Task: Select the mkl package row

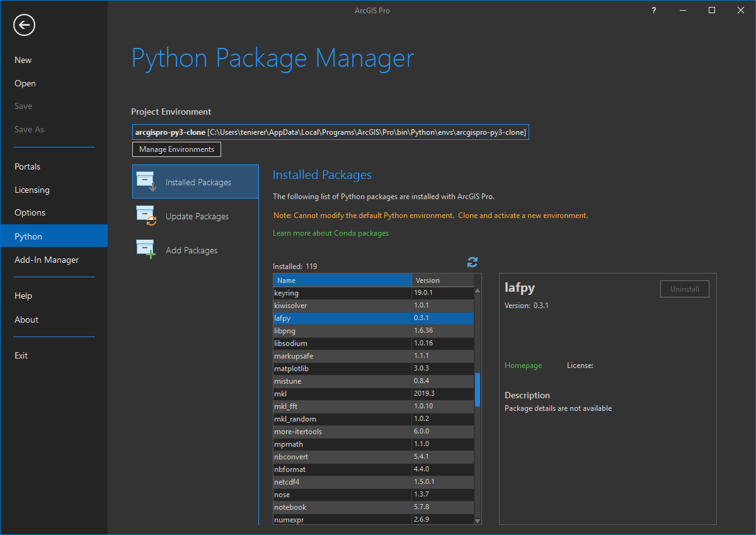Action: [x=374, y=394]
